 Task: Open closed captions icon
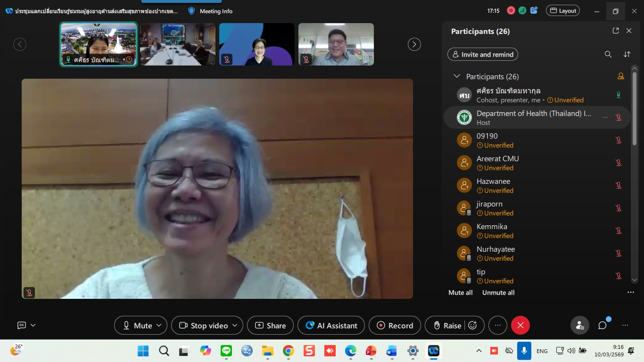[22, 325]
